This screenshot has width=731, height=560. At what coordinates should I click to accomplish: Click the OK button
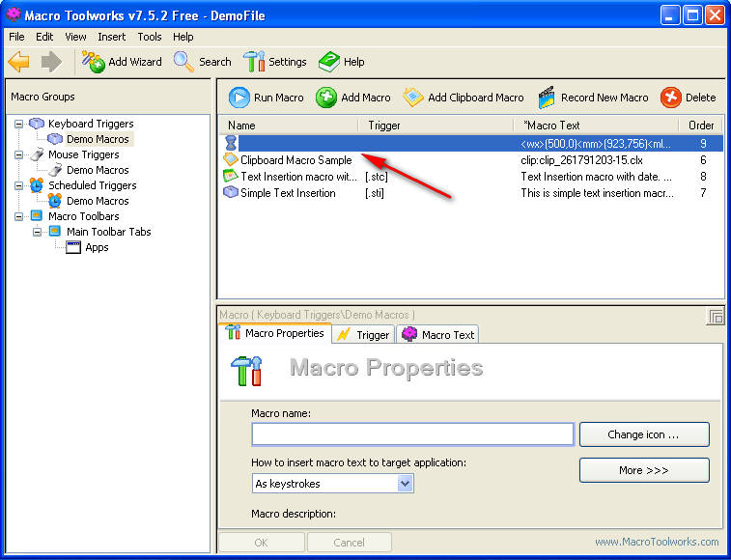[262, 543]
